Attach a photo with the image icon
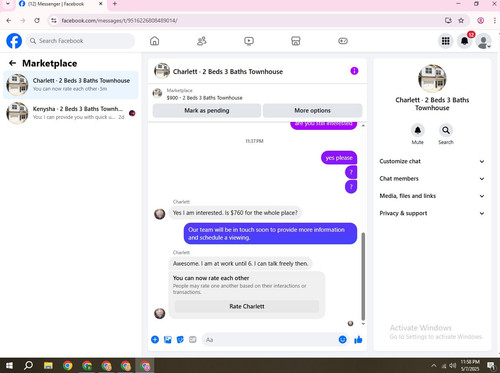The width and height of the screenshot is (500, 373). (168, 340)
